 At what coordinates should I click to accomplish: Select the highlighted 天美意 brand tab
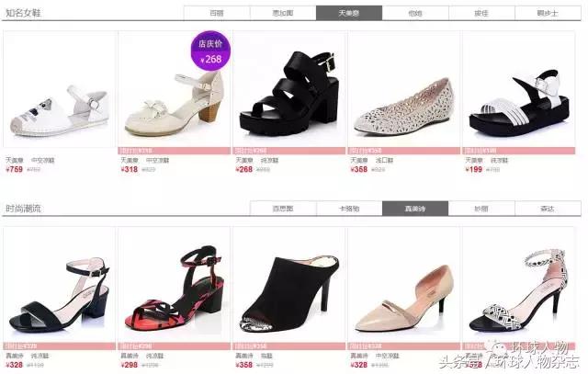point(349,13)
